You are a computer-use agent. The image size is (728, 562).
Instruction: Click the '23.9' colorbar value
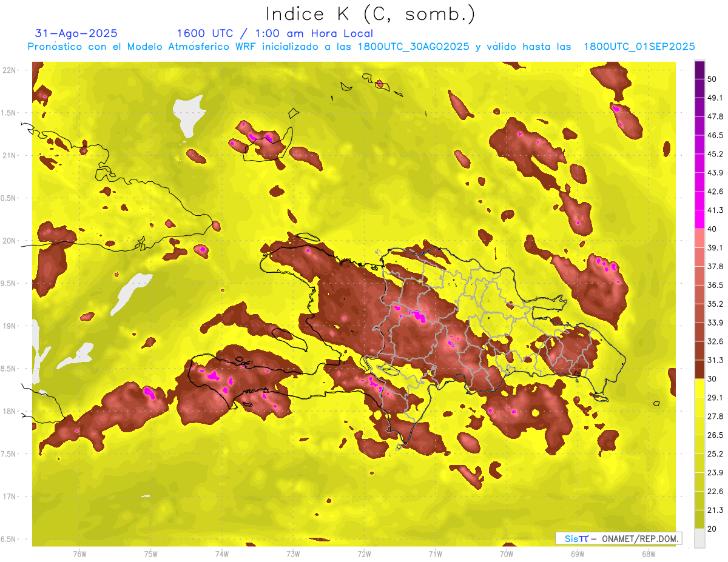point(715,473)
